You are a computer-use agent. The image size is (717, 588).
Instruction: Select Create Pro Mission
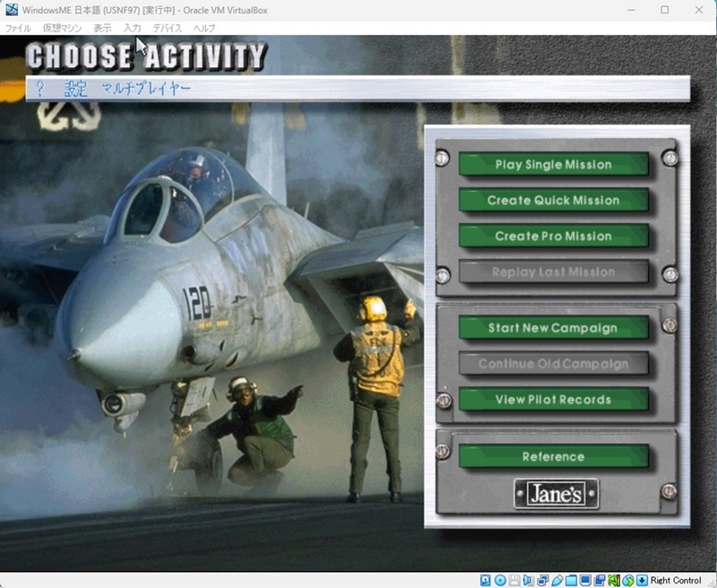[553, 236]
